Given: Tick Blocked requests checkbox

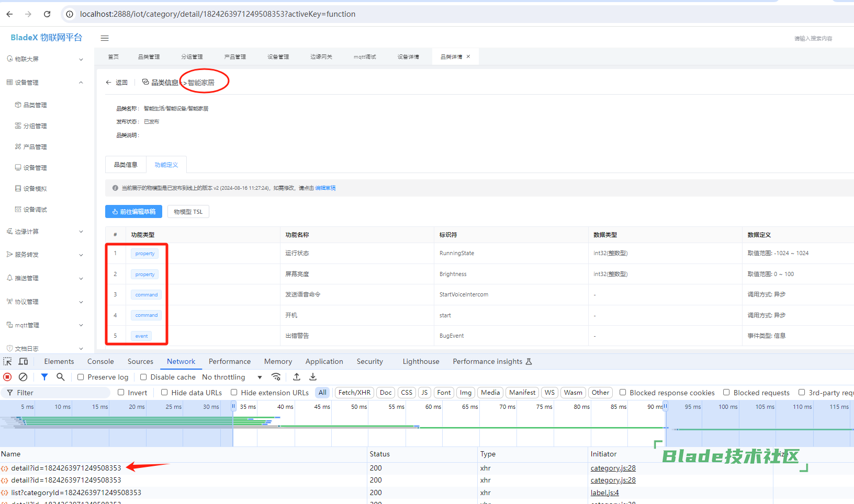Looking at the screenshot, I should point(726,392).
